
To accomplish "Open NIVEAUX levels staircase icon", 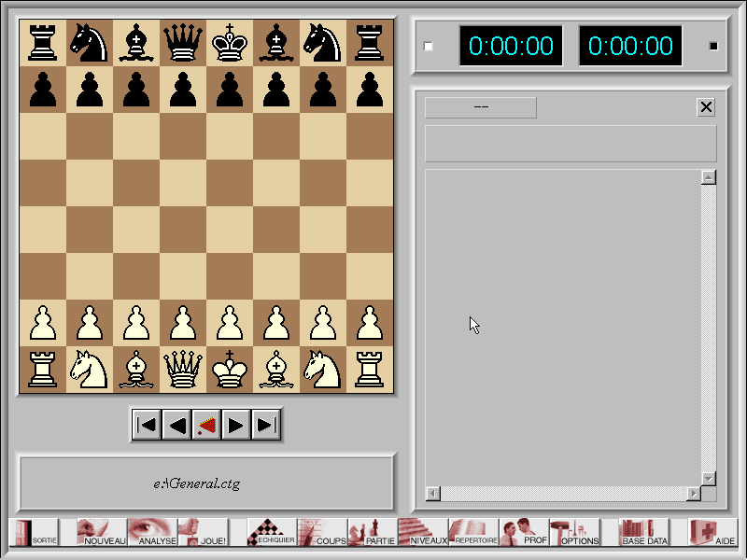I will pyautogui.click(x=423, y=532).
